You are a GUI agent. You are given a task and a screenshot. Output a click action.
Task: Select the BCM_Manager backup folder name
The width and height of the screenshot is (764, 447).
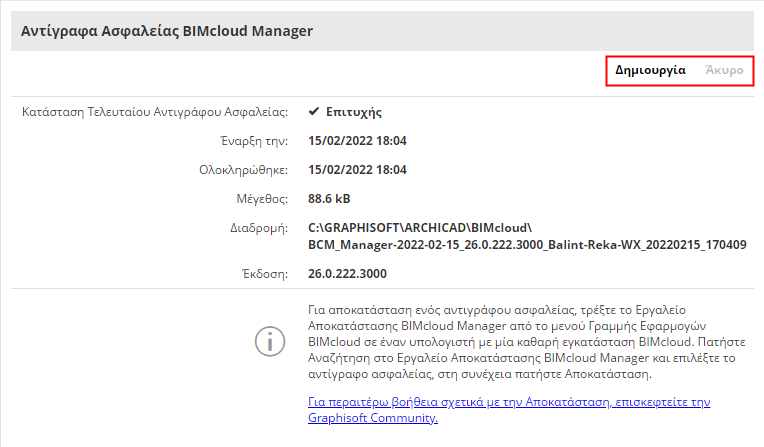(x=527, y=245)
